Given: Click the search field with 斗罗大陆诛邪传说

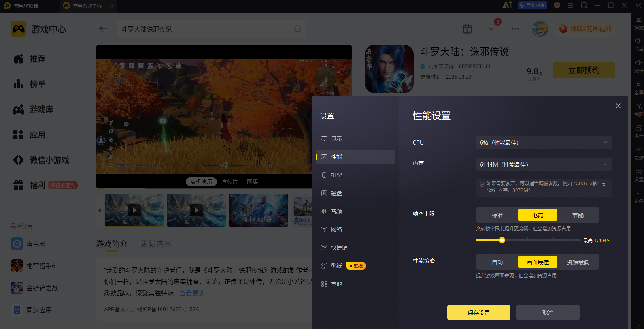Looking at the screenshot, I should click(x=212, y=29).
